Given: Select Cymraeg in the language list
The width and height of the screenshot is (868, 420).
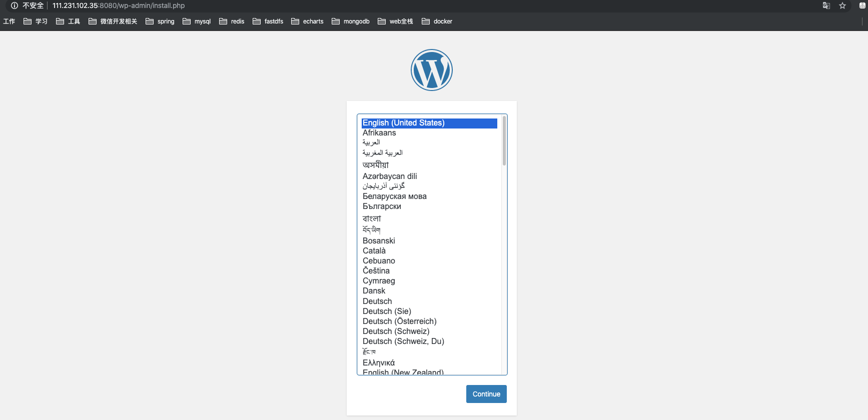Looking at the screenshot, I should pos(429,281).
